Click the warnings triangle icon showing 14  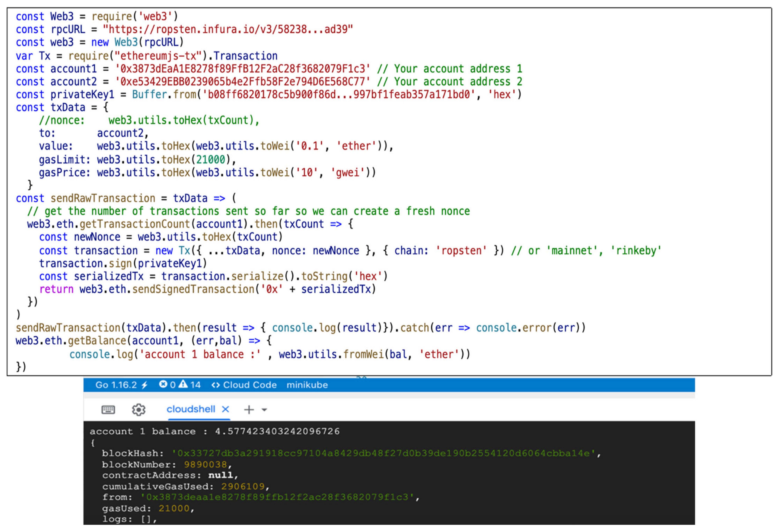pyautogui.click(x=183, y=384)
